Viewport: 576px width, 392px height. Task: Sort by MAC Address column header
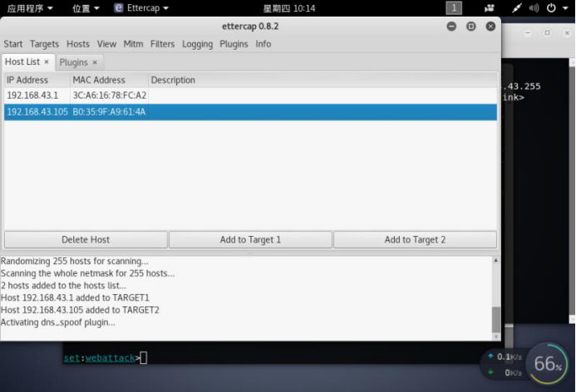[x=109, y=80]
